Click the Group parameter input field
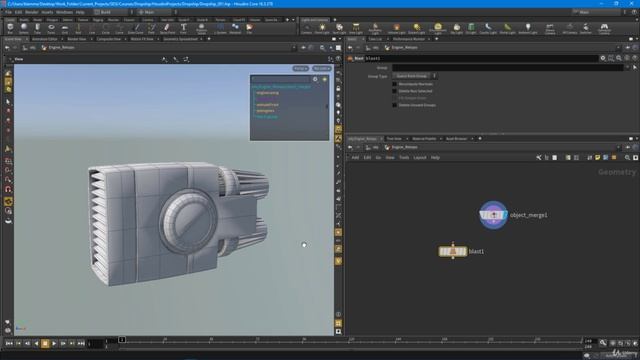The height and width of the screenshot is (360, 640). 508,67
